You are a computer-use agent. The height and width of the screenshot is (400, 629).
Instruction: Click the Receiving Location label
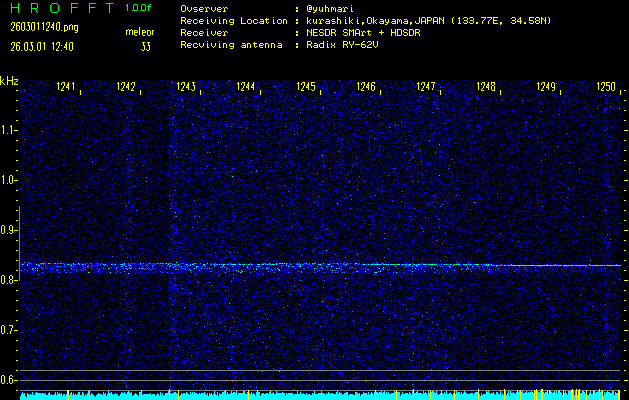pyautogui.click(x=234, y=21)
